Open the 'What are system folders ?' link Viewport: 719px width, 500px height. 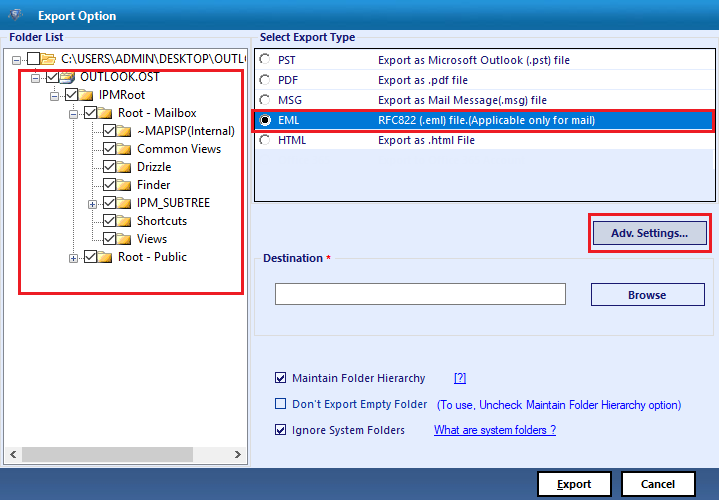[x=494, y=430]
